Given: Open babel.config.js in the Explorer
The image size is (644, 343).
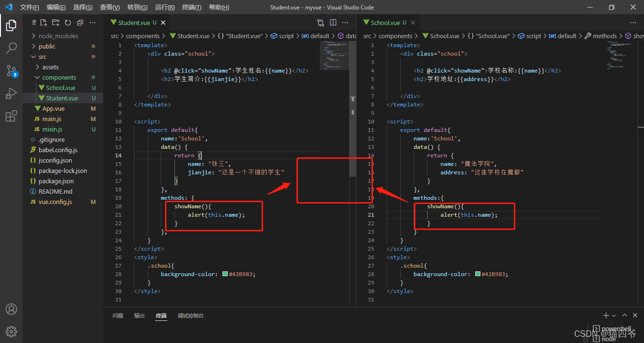Looking at the screenshot, I should (x=63, y=150).
